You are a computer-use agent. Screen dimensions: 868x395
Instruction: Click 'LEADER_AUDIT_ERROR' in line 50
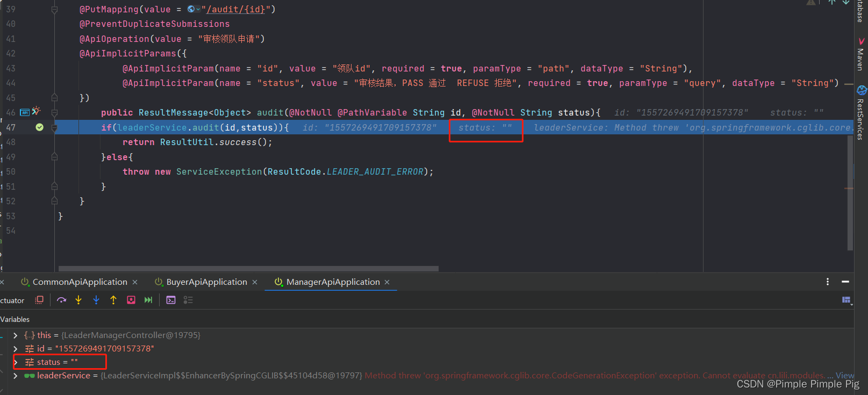(x=375, y=171)
